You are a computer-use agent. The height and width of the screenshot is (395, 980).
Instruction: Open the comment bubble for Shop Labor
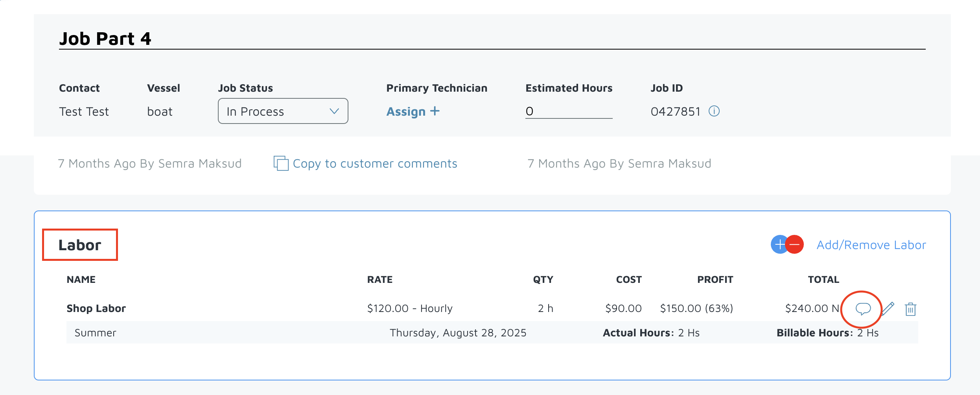point(863,309)
